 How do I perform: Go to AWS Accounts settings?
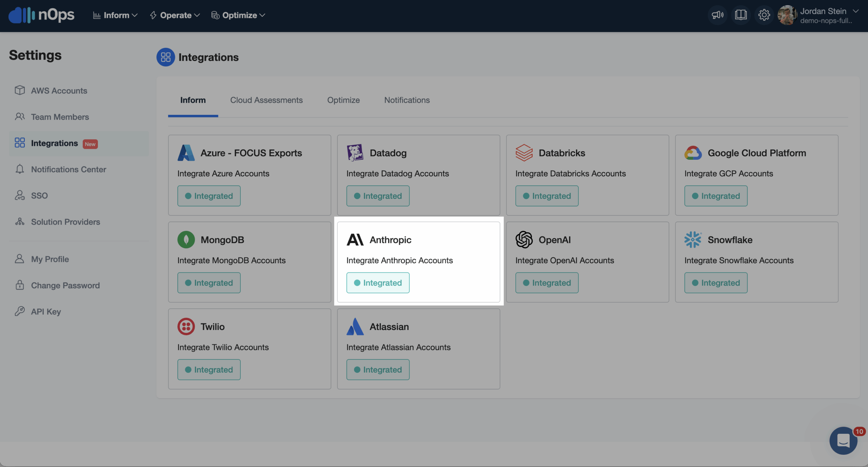pos(59,91)
